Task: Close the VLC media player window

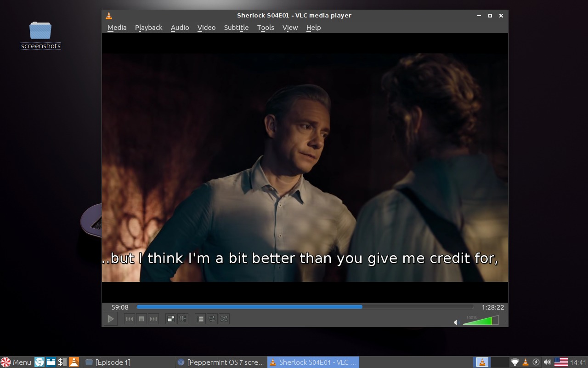Action: [x=501, y=16]
